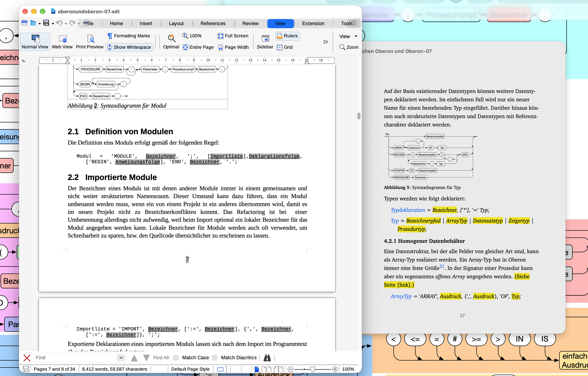Open the References tab
The image size is (588, 376).
coord(213,23)
